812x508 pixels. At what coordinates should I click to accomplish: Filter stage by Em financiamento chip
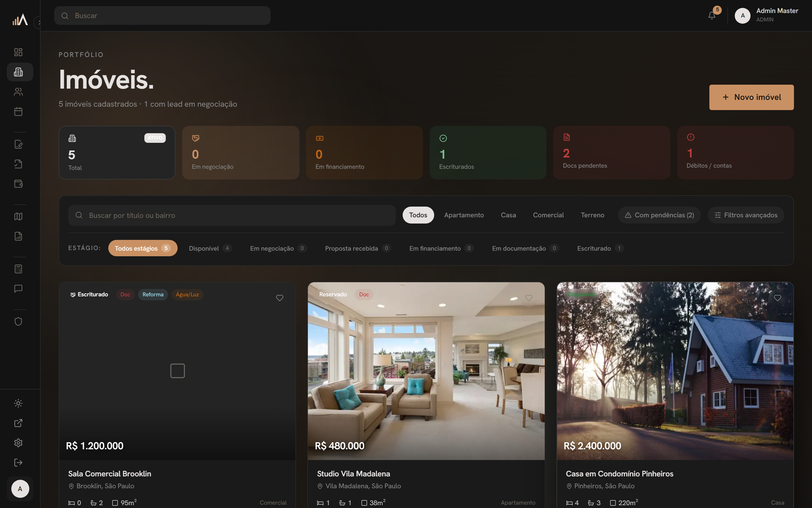(x=442, y=248)
